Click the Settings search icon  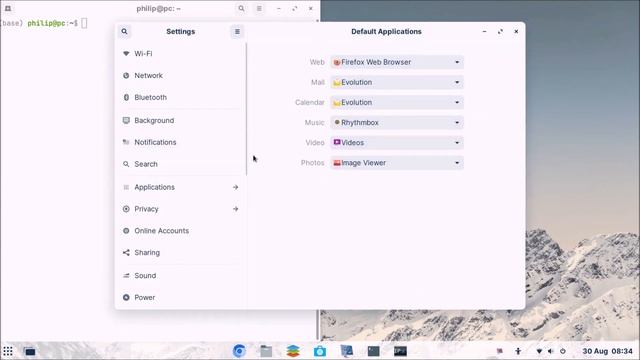click(x=124, y=31)
